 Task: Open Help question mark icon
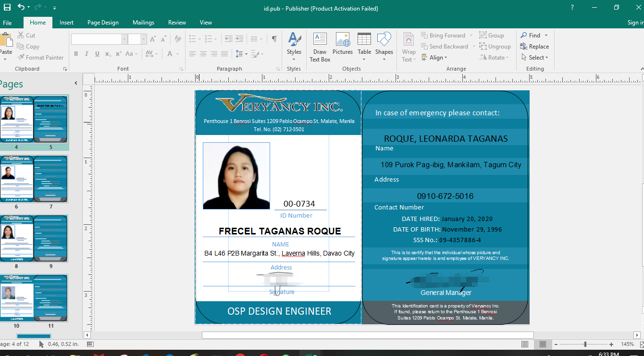(572, 8)
